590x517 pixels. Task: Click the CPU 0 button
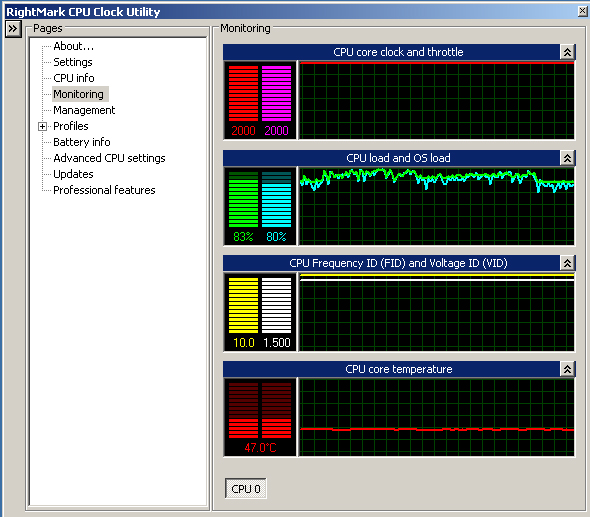point(246,488)
